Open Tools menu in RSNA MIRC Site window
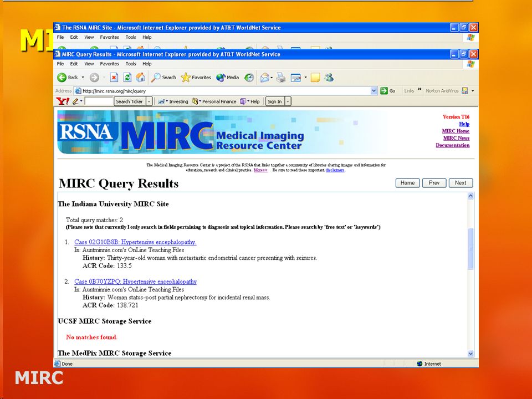 pos(131,37)
